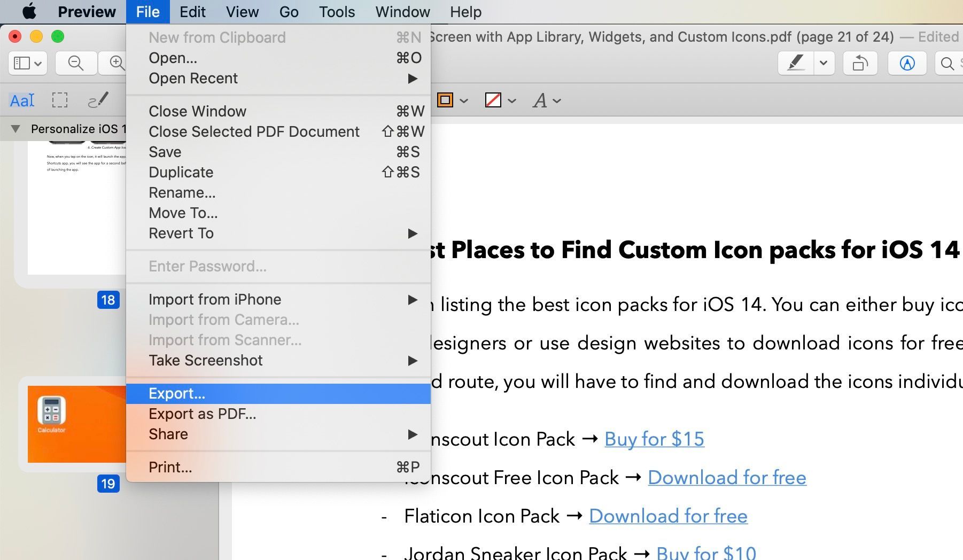This screenshot has height=560, width=963.
Task: Toggle the markup toolbar icon
Action: (907, 63)
